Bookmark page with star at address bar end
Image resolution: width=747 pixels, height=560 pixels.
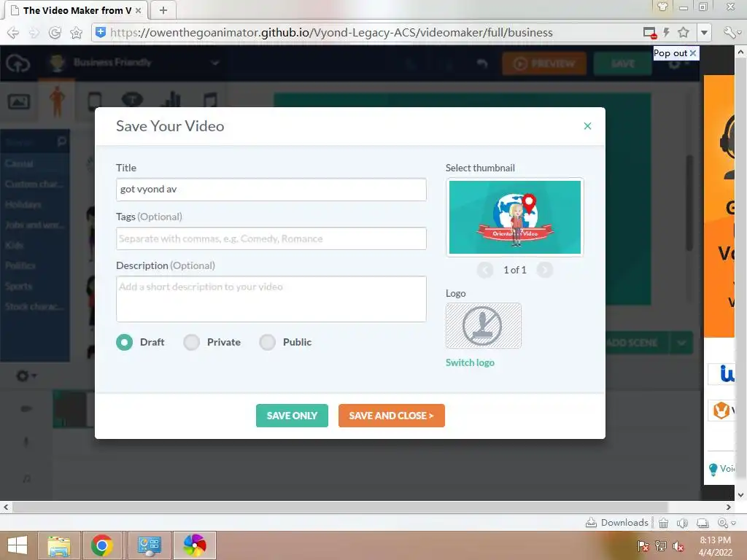click(x=683, y=32)
